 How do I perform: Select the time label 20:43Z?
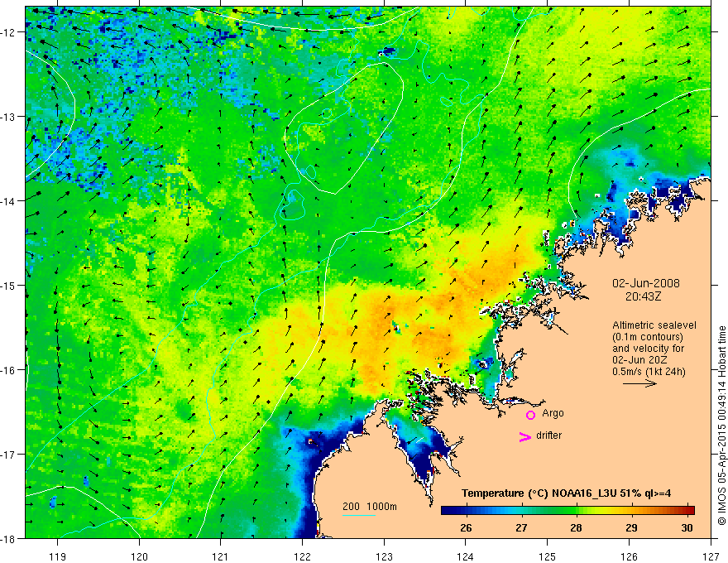pyautogui.click(x=643, y=296)
